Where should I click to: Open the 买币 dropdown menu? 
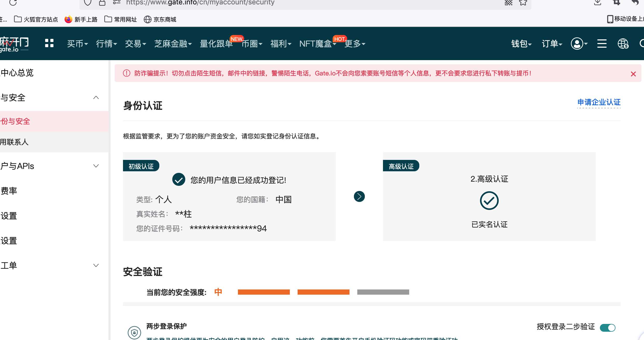click(77, 44)
